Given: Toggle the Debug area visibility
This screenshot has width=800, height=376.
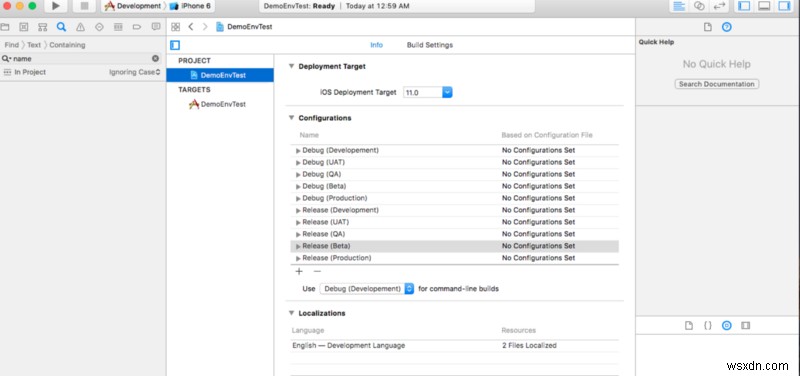Looking at the screenshot, I should tap(764, 6).
